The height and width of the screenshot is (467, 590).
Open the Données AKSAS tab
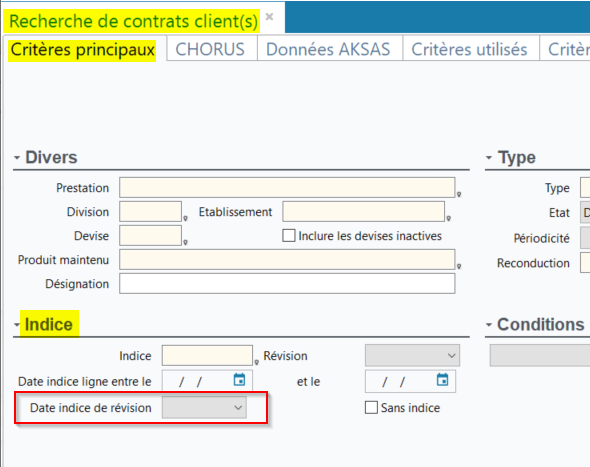[328, 49]
